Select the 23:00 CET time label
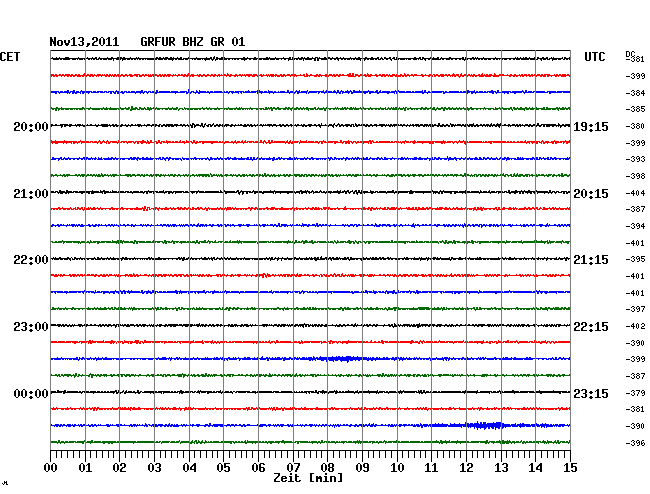The width and height of the screenshot is (650, 494). (x=31, y=327)
